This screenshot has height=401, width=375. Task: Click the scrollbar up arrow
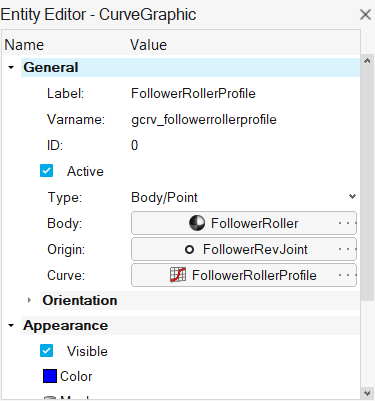pos(367,61)
